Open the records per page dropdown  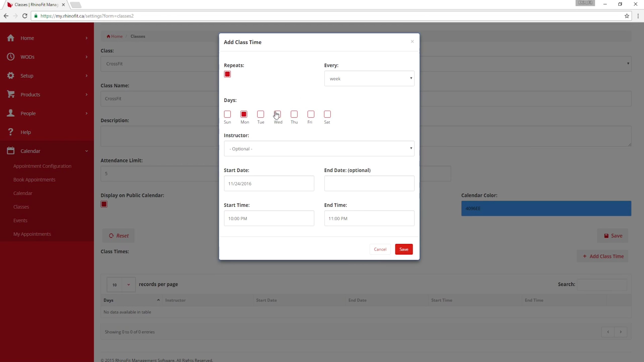(121, 285)
